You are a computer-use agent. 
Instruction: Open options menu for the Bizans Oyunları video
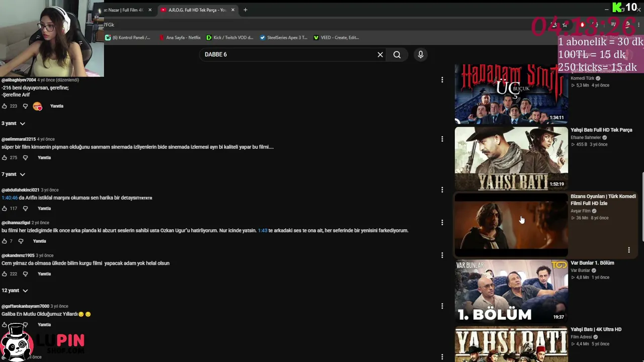(629, 250)
